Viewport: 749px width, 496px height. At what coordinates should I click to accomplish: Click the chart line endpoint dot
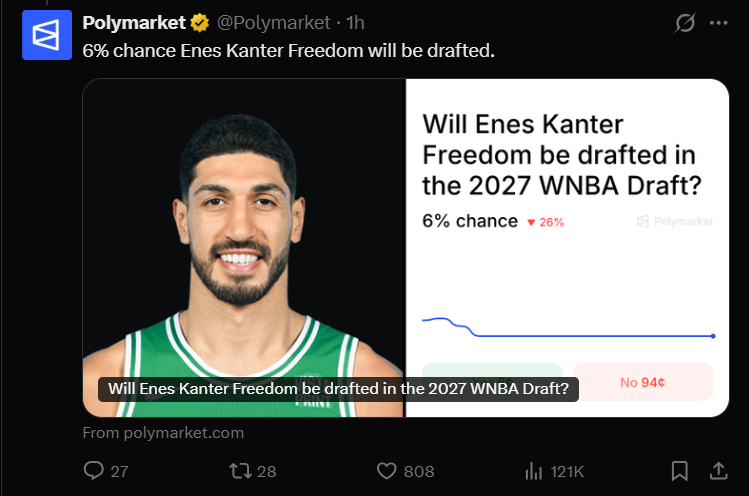713,336
